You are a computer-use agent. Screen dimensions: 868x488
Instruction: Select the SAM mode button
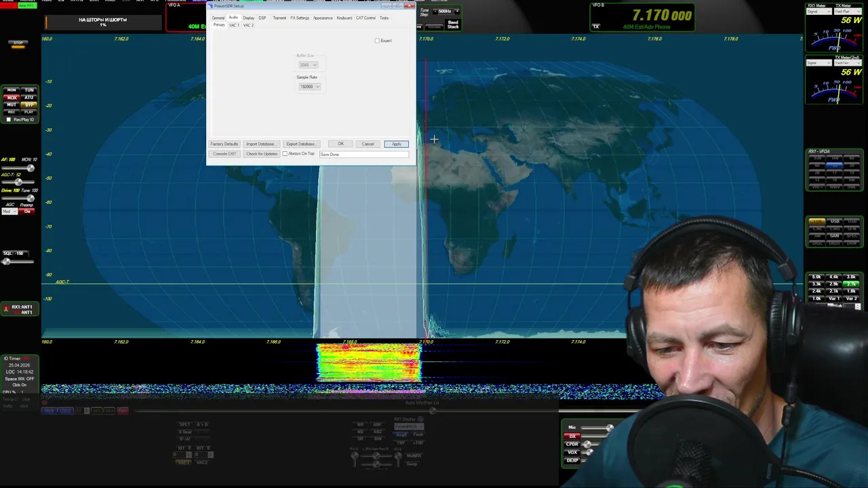pyautogui.click(x=835, y=235)
